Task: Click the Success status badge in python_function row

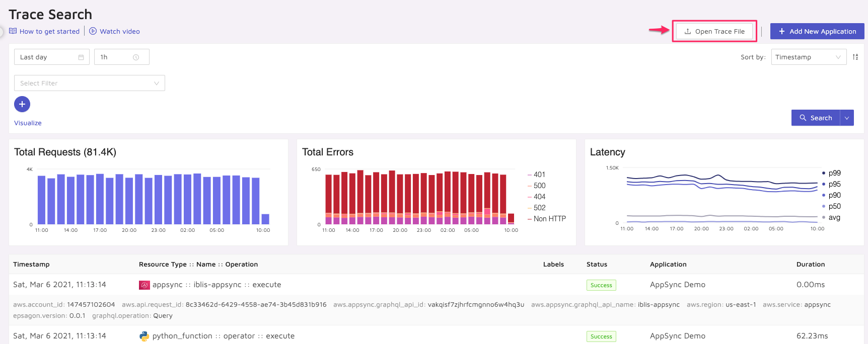Action: point(601,336)
